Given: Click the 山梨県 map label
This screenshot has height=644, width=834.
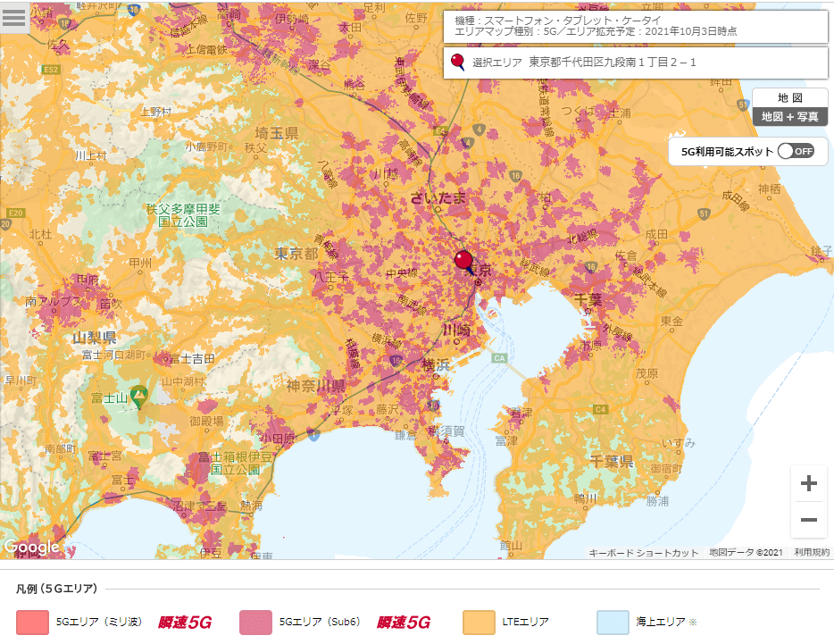Looking at the screenshot, I should click(95, 338).
